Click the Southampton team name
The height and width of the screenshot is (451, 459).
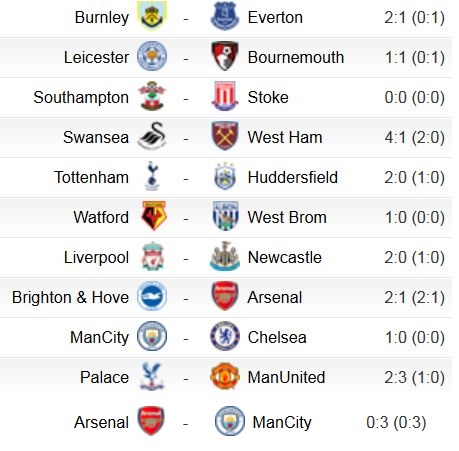coord(81,97)
